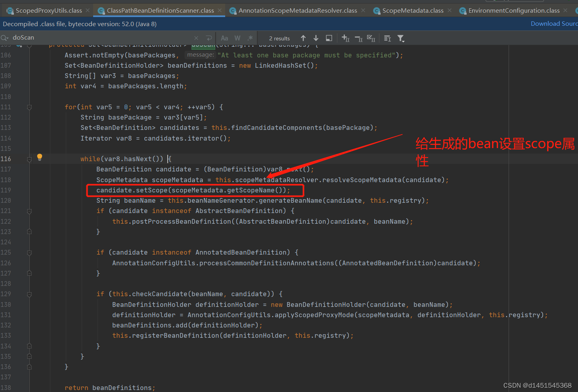Switch to ScopeMetadata.class tab
Viewport: 578px width, 392px height.
[x=413, y=11]
